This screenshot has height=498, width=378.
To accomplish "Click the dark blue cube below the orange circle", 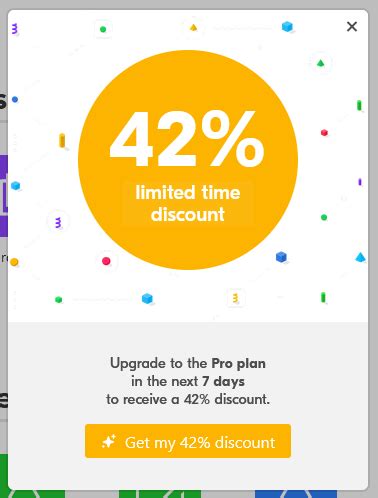I will tap(281, 257).
